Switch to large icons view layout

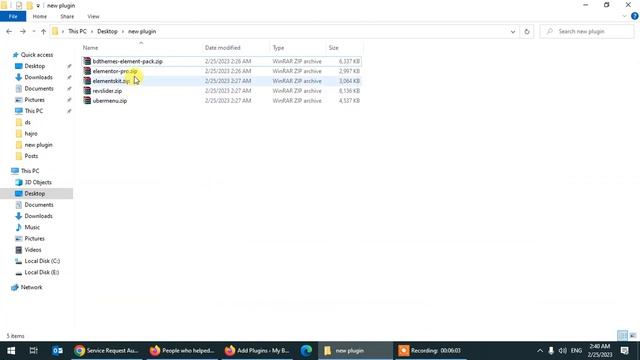point(633,336)
